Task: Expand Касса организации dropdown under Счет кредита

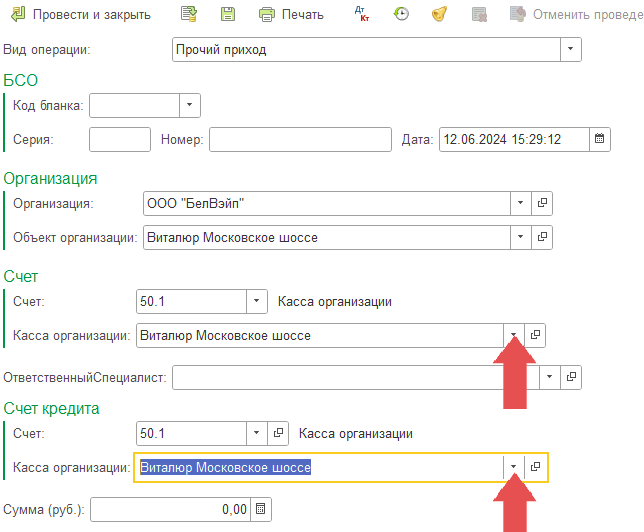Action: (514, 467)
